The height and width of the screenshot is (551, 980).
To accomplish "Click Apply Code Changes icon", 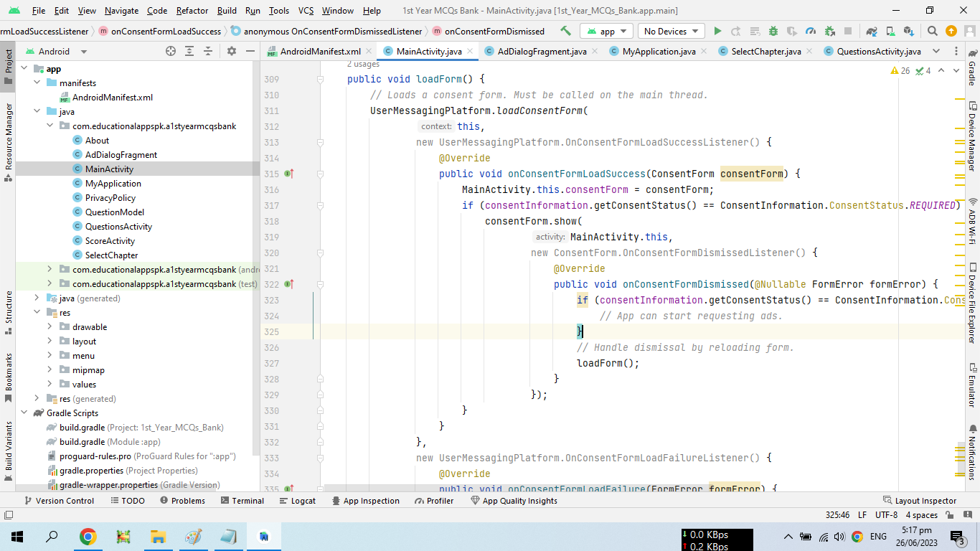I will [x=755, y=31].
